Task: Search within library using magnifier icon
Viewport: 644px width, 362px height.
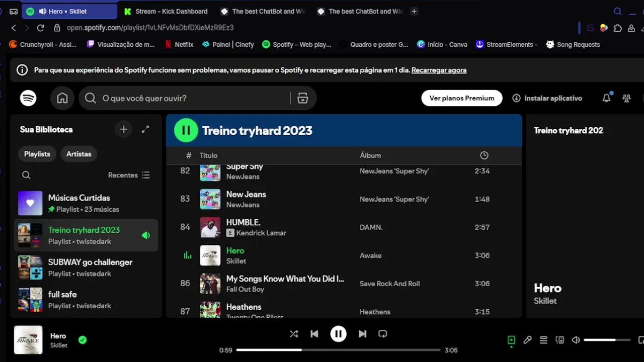Action: 26,175
